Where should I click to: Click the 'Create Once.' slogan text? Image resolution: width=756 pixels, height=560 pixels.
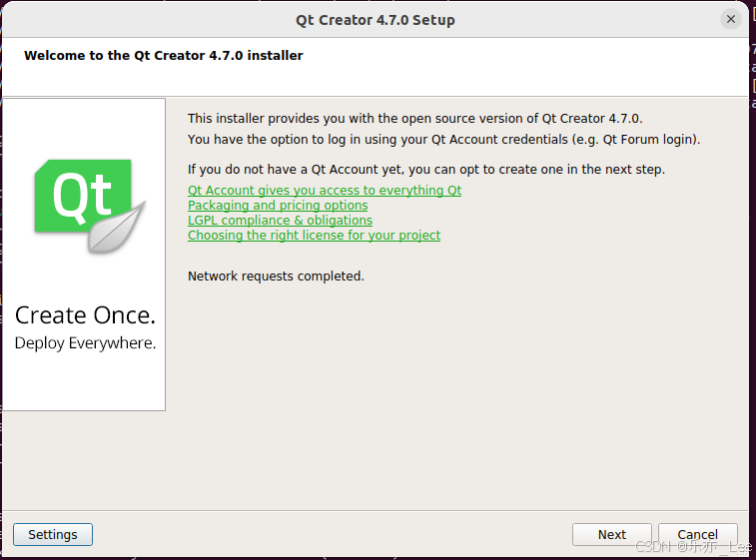(85, 315)
